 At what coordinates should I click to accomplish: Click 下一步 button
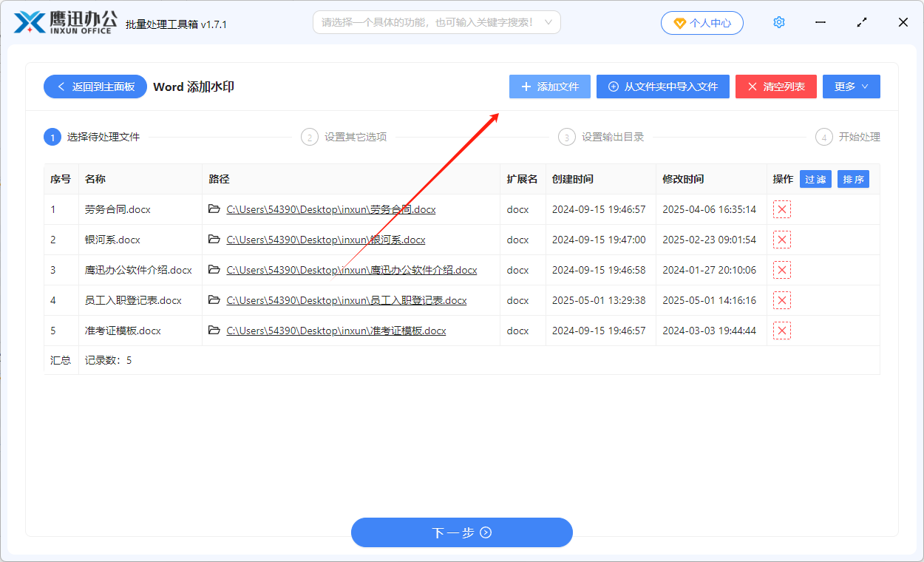[x=461, y=532]
